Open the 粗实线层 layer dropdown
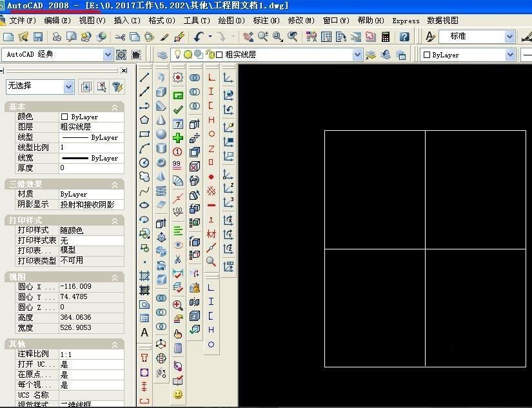Viewport: 532px width, 408px height. [357, 55]
